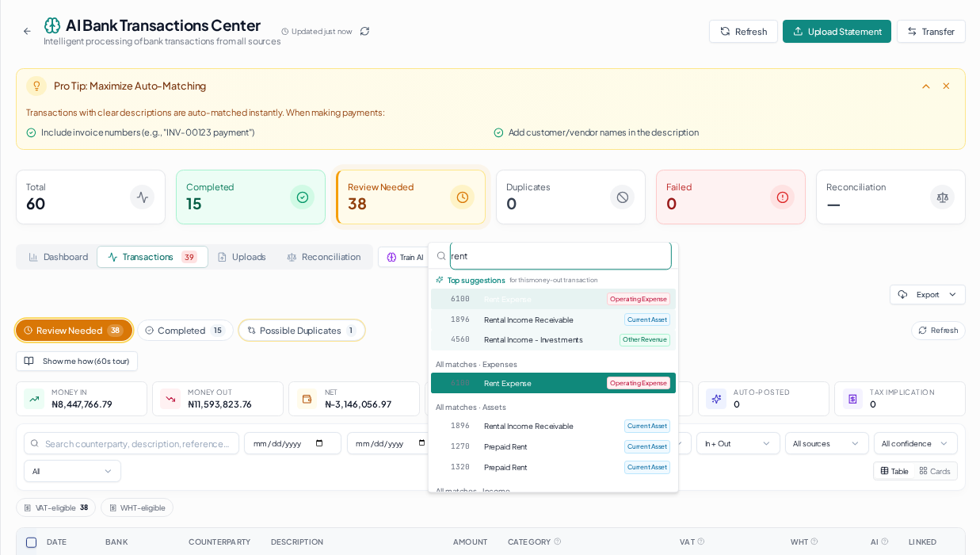Select highlighted Rent Expense 6100 match
Image resolution: width=980 pixels, height=555 pixels.
[x=553, y=383]
